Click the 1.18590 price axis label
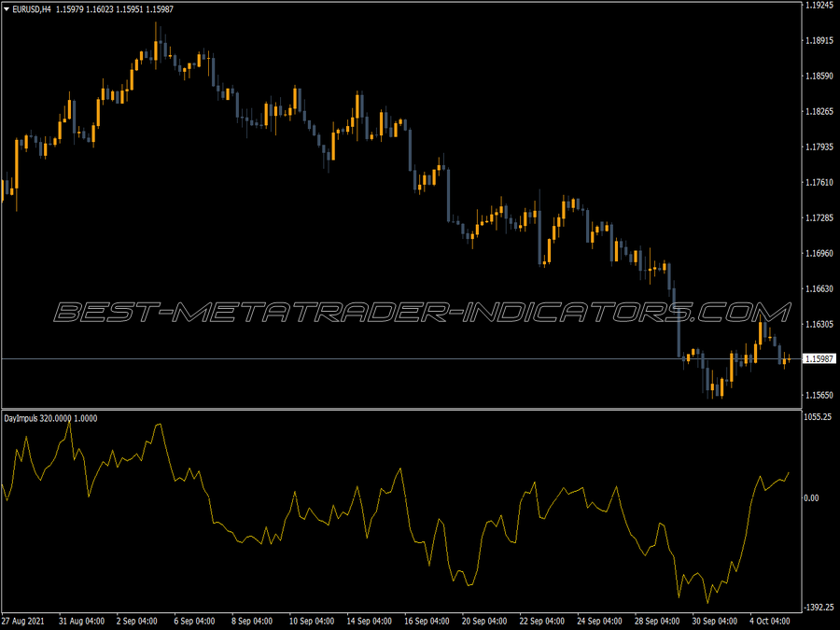840x630 pixels. pyautogui.click(x=819, y=76)
